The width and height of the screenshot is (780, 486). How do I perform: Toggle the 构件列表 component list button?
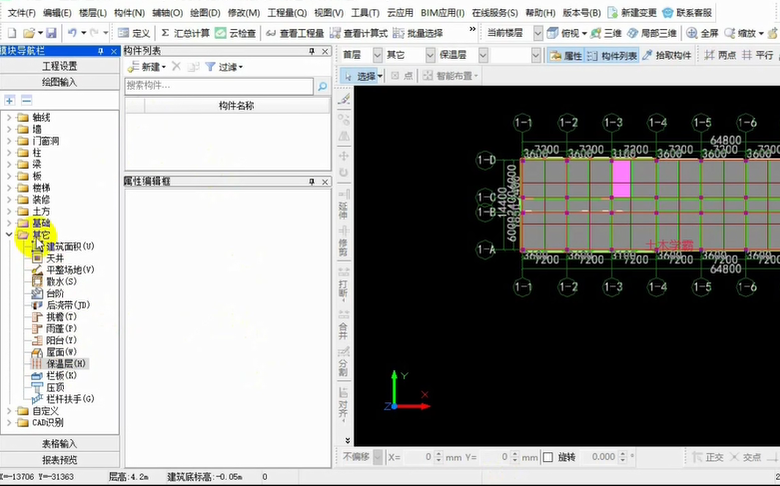pyautogui.click(x=612, y=55)
